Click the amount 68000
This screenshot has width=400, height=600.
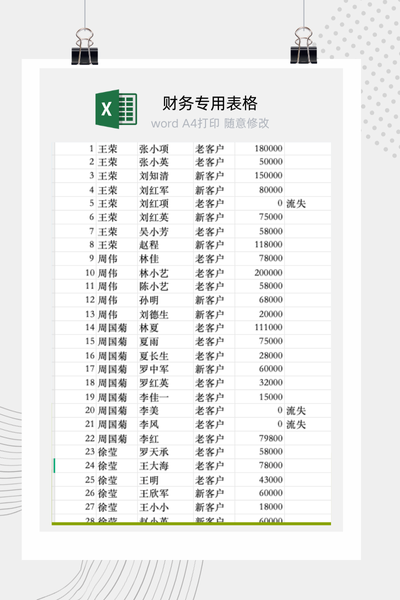point(271,300)
